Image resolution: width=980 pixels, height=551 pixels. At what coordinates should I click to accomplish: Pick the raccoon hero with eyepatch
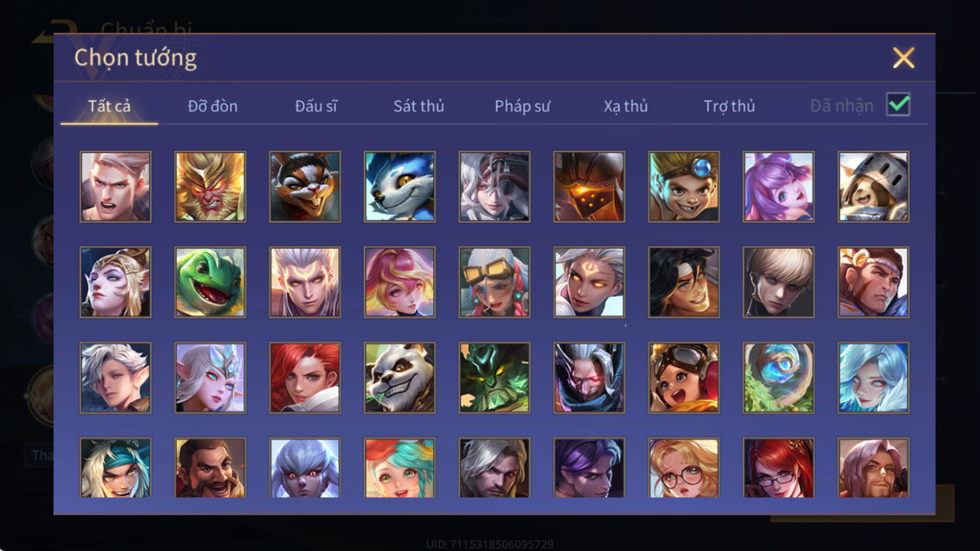(305, 186)
